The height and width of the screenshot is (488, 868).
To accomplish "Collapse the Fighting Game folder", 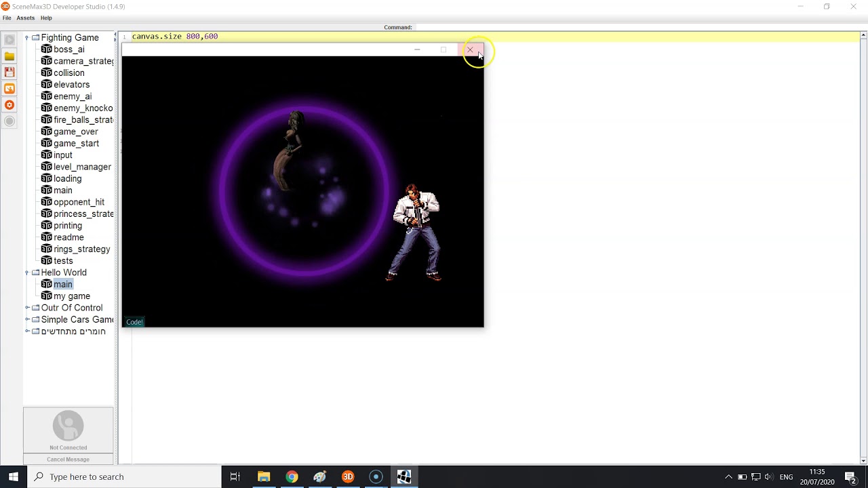I will (x=27, y=38).
